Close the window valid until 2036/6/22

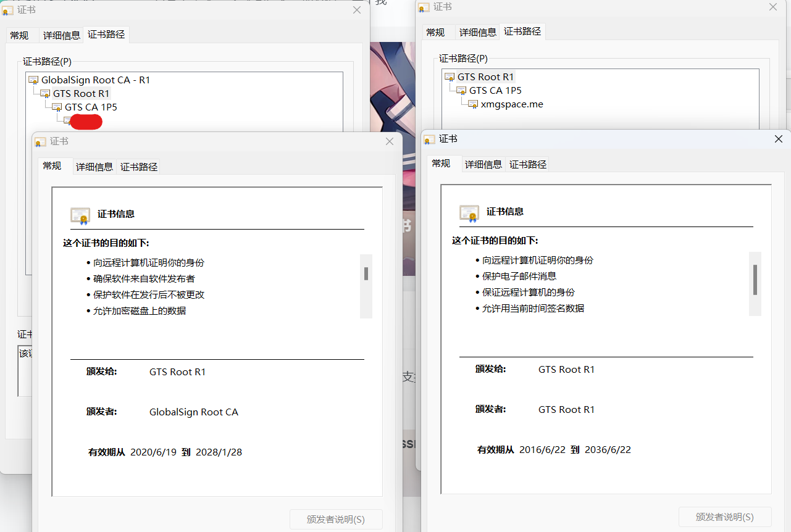point(779,139)
